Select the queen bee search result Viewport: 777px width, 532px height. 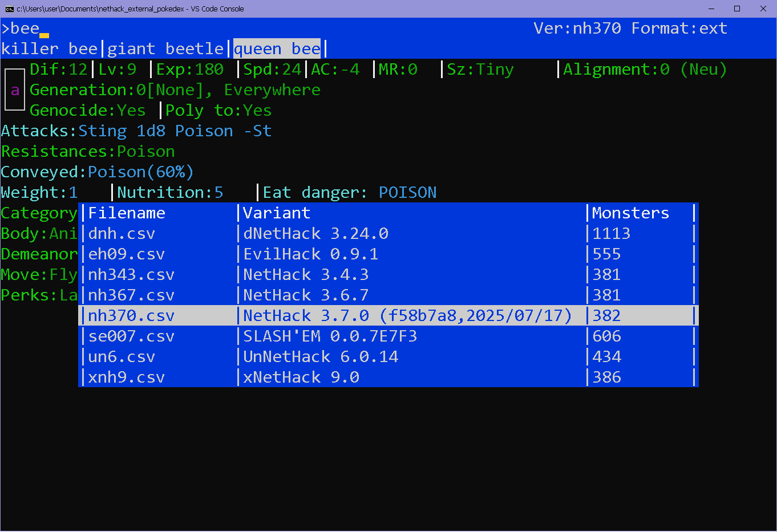[x=277, y=49]
